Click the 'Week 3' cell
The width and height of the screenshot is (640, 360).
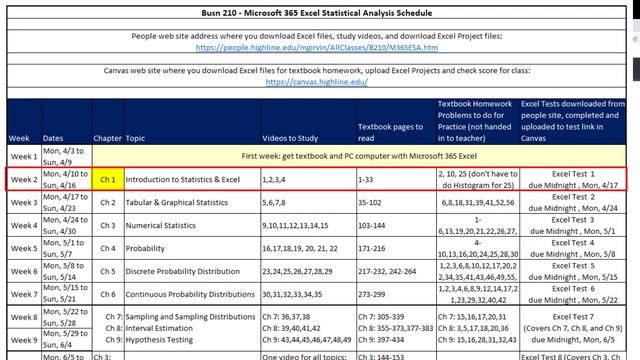(24, 202)
